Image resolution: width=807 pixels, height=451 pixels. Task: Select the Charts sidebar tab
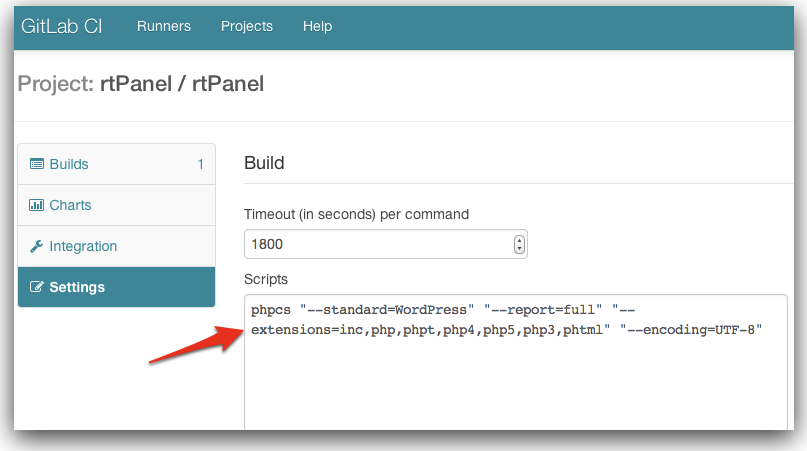coord(116,205)
